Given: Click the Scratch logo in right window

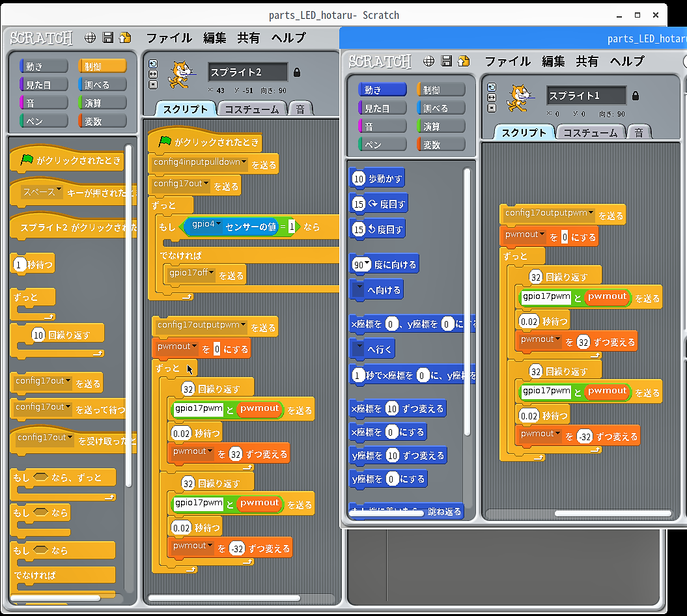Looking at the screenshot, I should coord(380,61).
